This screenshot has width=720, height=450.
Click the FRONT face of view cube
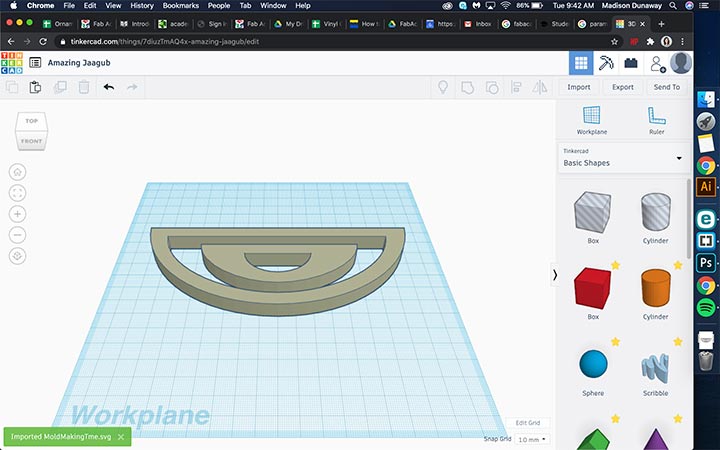point(31,141)
